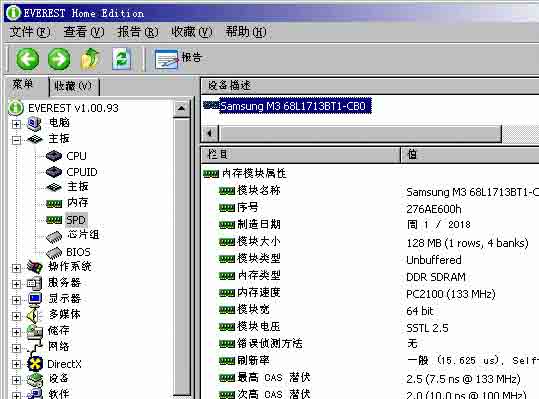Click the green Back arrow toolbar icon
Image resolution: width=539 pixels, height=399 pixels.
click(28, 59)
